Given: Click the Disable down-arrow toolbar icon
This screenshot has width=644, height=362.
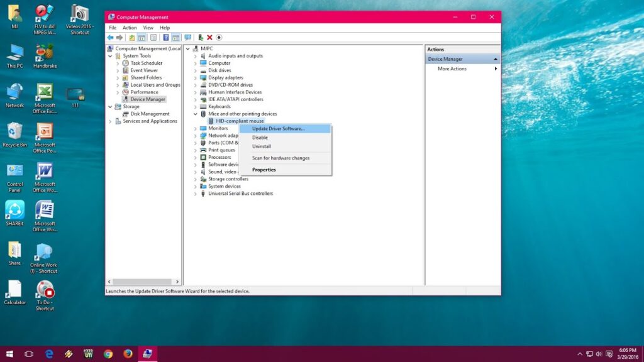Looking at the screenshot, I should 219,37.
